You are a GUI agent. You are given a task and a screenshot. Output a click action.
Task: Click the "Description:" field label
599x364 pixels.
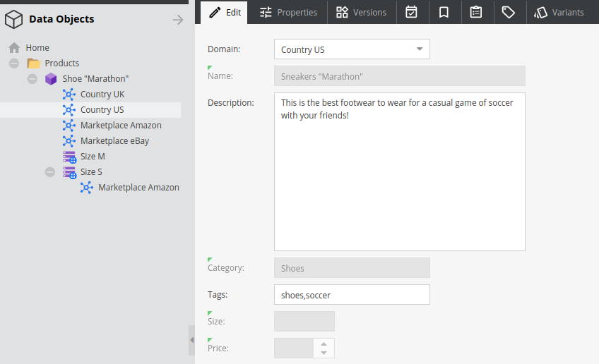(x=231, y=102)
